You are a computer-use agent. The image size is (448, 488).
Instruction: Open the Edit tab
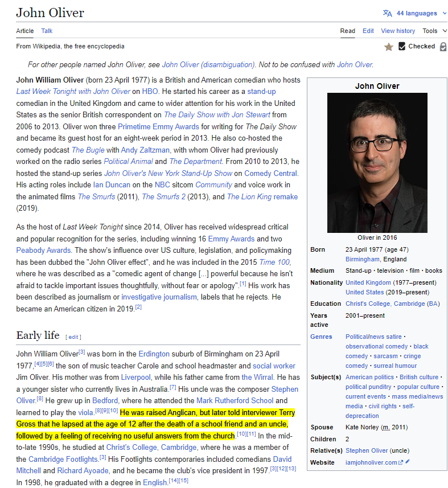click(x=368, y=31)
